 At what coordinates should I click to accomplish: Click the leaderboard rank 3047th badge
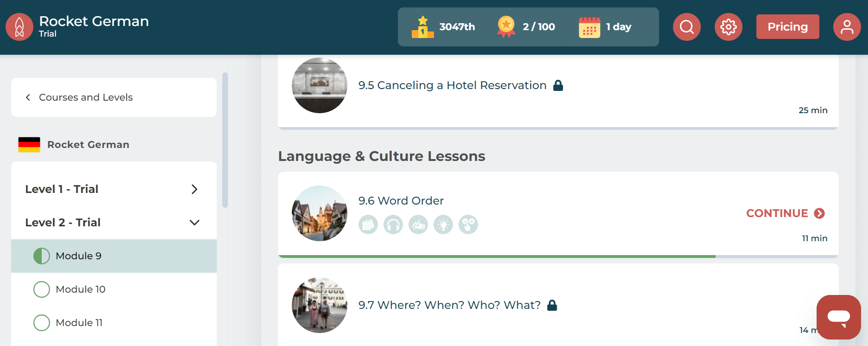point(443,27)
